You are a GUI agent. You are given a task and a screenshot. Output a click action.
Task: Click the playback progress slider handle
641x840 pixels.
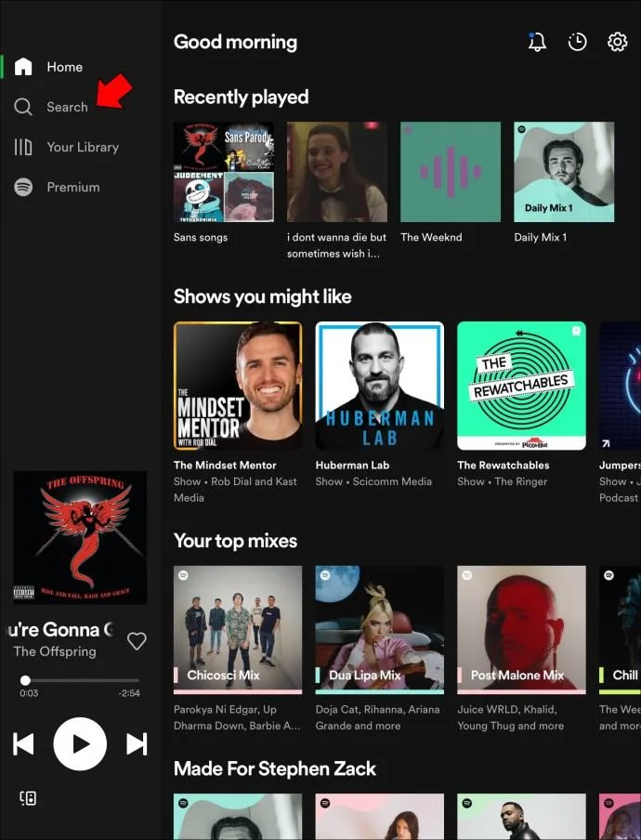(x=25, y=680)
